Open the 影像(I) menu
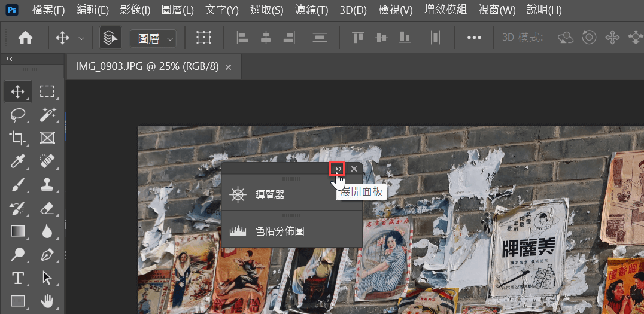644x314 pixels. pos(135,11)
